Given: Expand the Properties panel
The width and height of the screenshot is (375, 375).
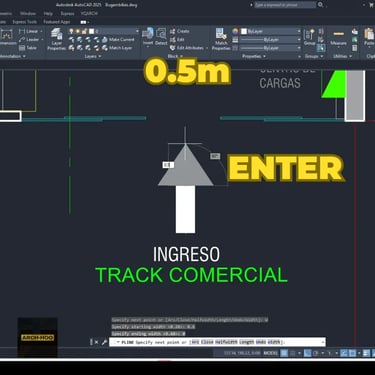Looking at the screenshot, I should [254, 56].
